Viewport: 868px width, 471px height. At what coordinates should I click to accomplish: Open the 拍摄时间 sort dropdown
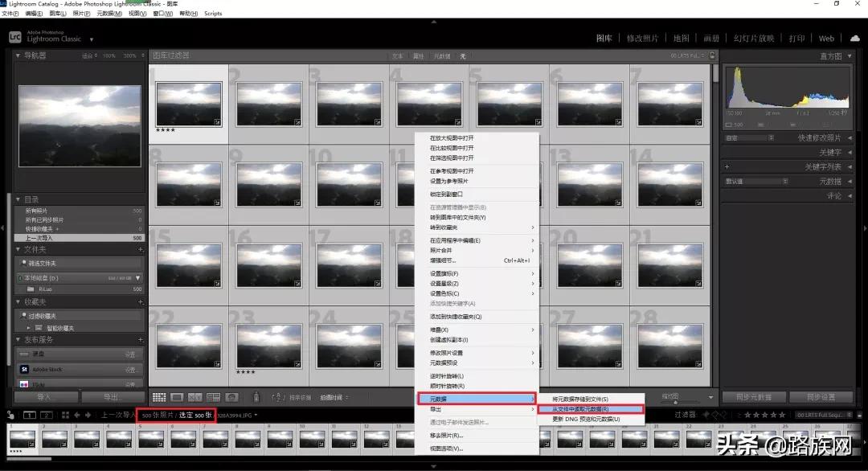click(x=332, y=396)
